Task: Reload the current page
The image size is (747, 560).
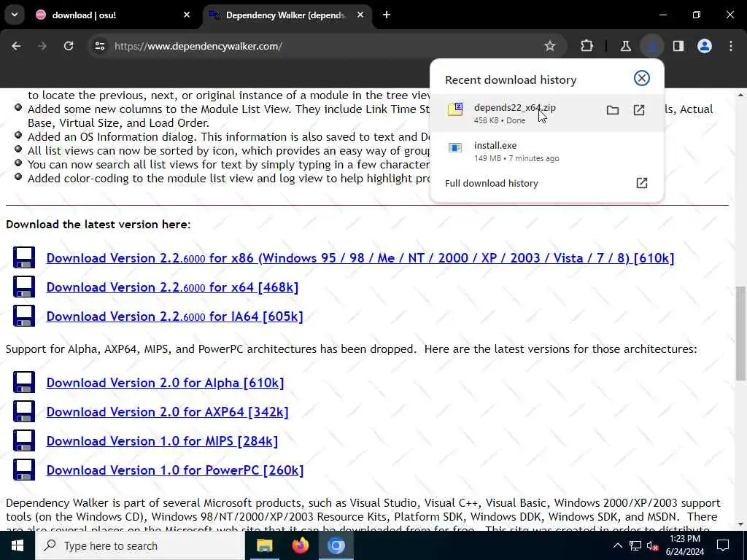Action: pyautogui.click(x=69, y=46)
